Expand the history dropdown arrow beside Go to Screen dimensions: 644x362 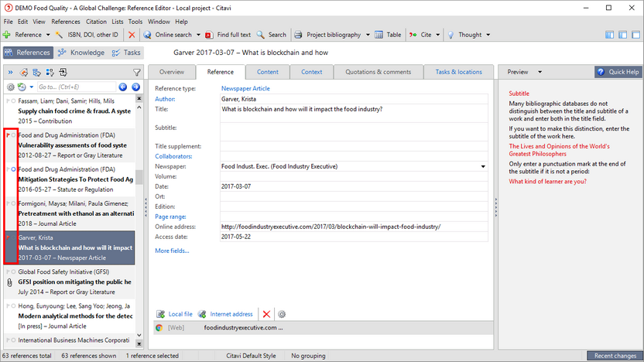click(31, 87)
